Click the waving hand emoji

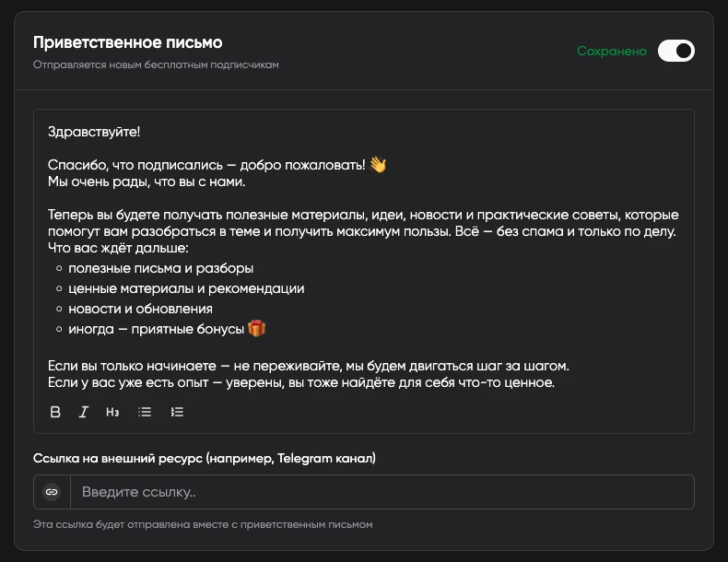pyautogui.click(x=378, y=165)
